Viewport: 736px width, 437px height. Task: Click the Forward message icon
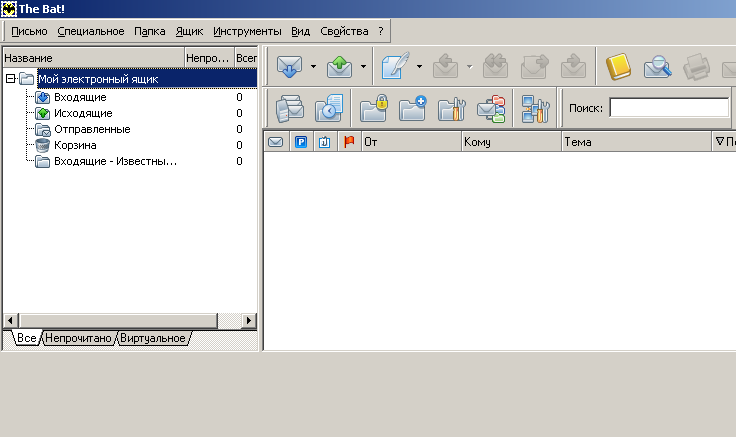[x=535, y=66]
